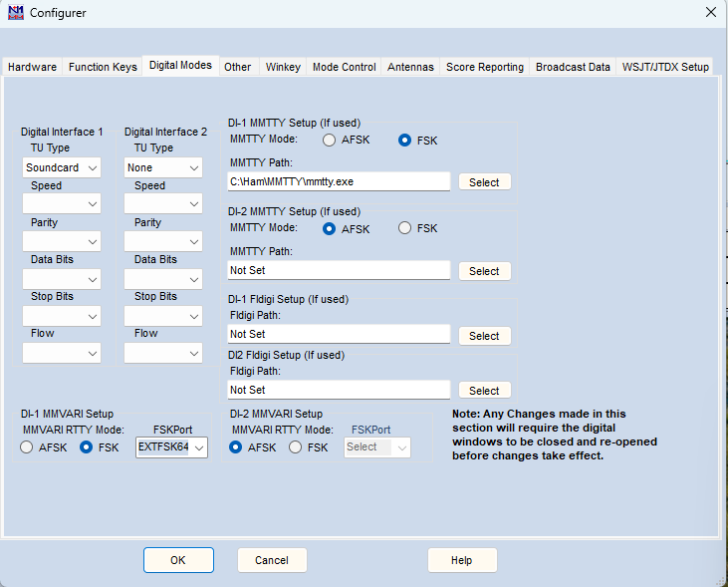The width and height of the screenshot is (728, 587).
Task: Click Select button for DI-1 MMTTY Path
Action: 484,182
